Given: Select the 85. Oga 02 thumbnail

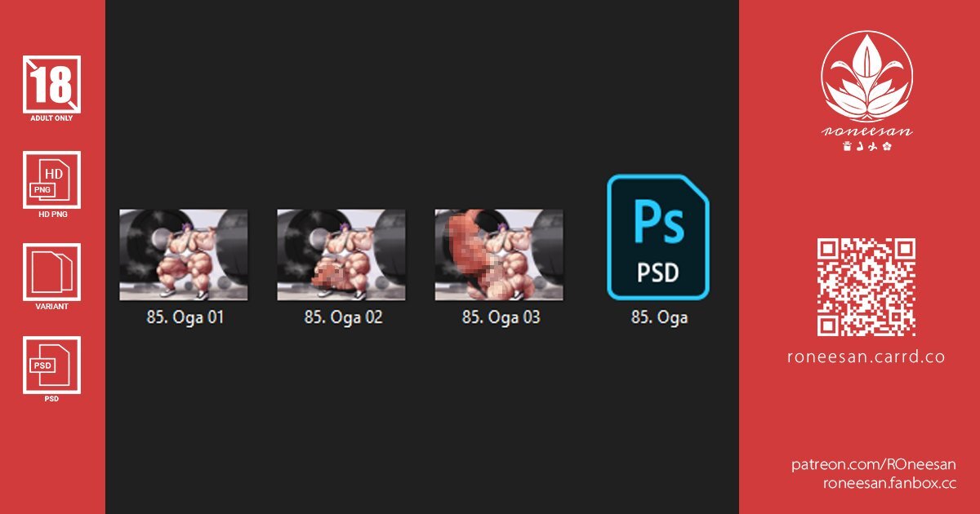Looking at the screenshot, I should (x=341, y=255).
